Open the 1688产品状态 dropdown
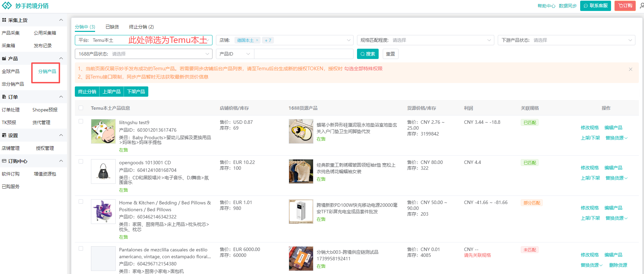644x274 pixels. pyautogui.click(x=143, y=54)
